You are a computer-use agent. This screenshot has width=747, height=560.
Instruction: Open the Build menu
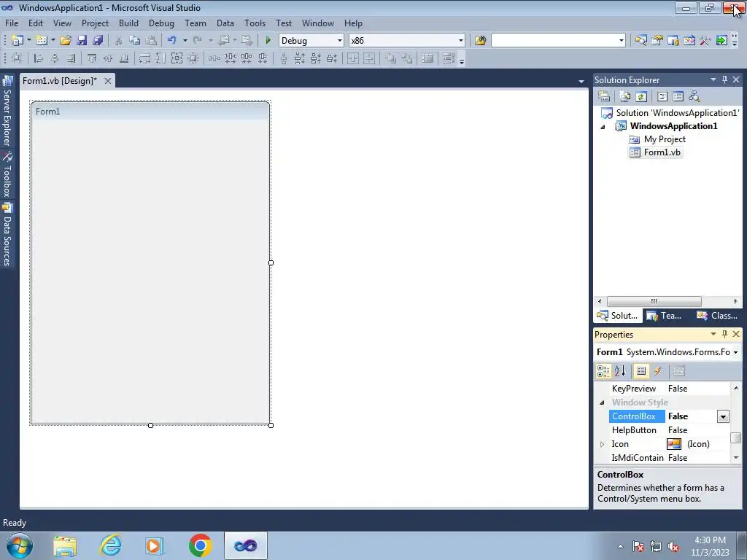click(x=128, y=23)
